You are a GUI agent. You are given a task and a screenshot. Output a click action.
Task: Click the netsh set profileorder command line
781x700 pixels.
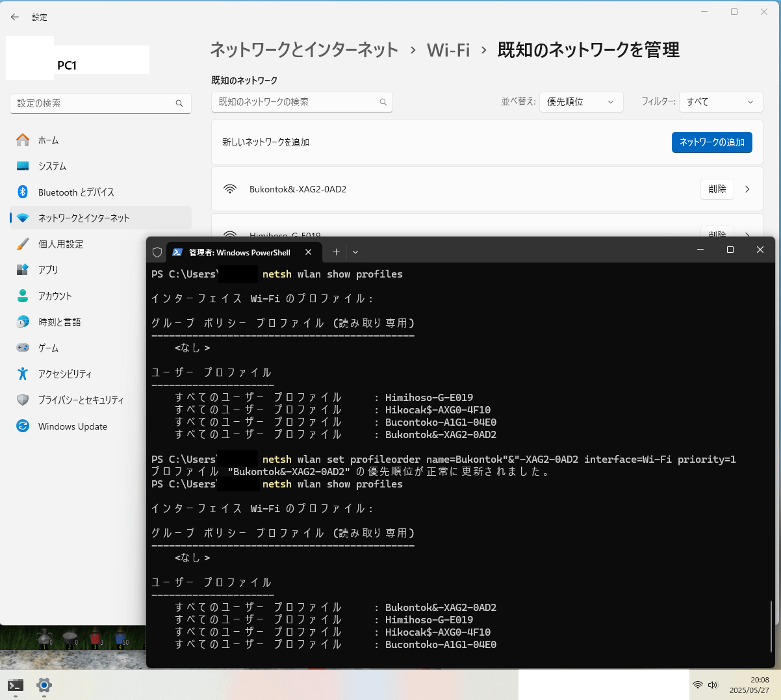(x=444, y=460)
